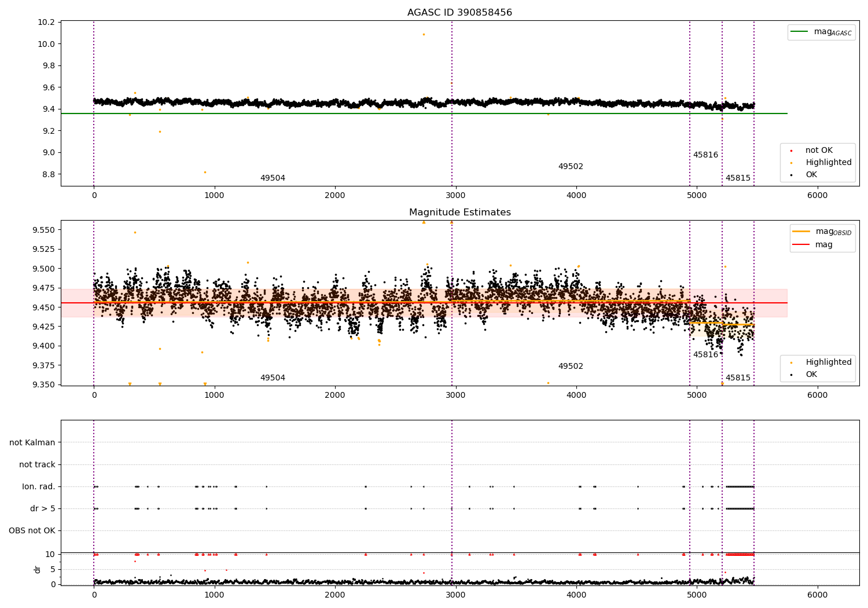Click the 'Magnitude Estimates' plot title
The width and height of the screenshot is (868, 608).
[x=459, y=213]
